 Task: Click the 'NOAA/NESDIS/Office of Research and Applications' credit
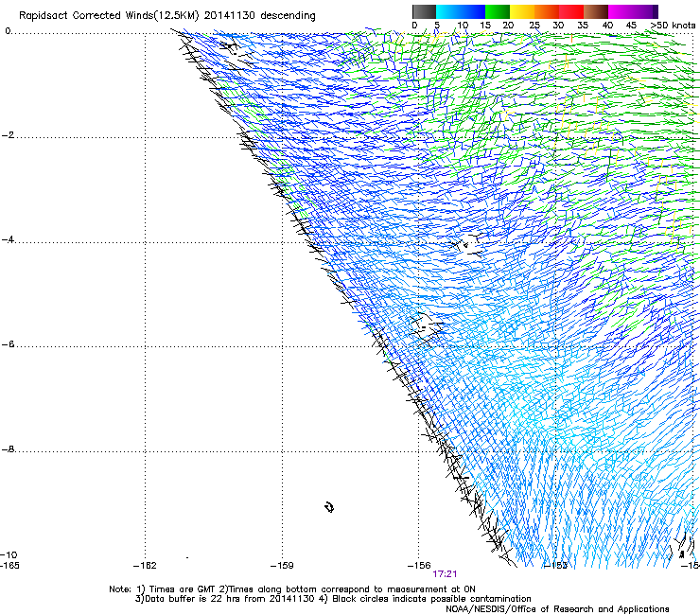(x=557, y=609)
